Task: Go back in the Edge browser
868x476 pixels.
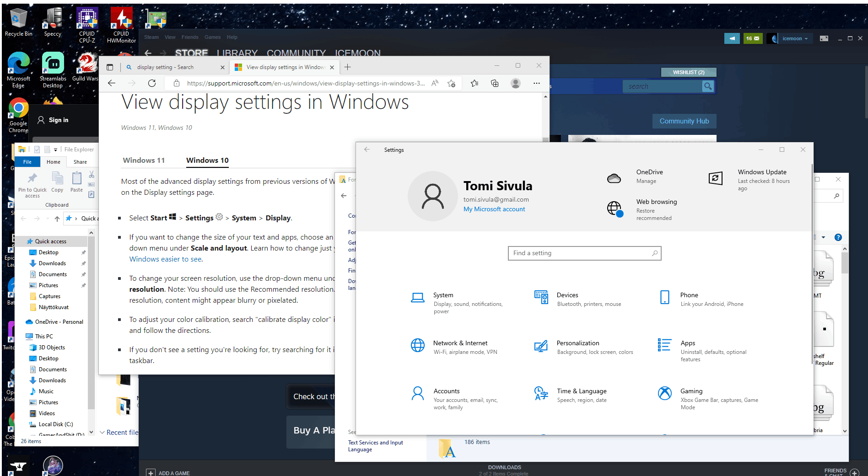Action: 112,83
